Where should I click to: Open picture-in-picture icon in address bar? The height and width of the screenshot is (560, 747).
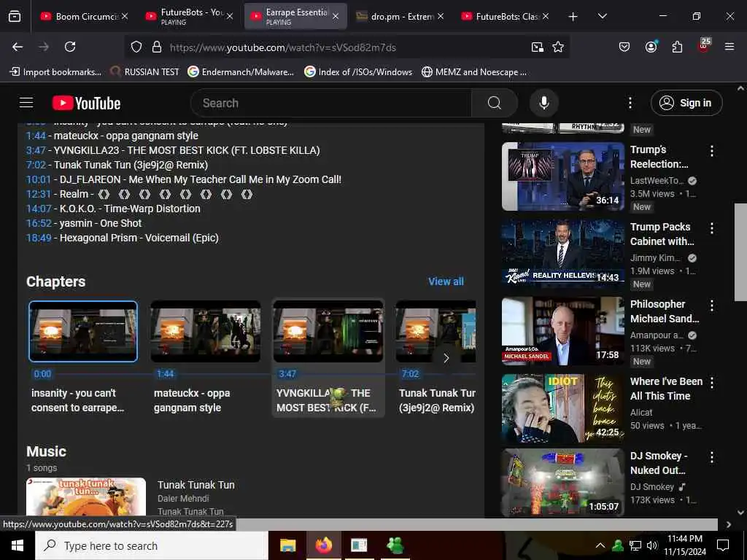click(x=538, y=47)
